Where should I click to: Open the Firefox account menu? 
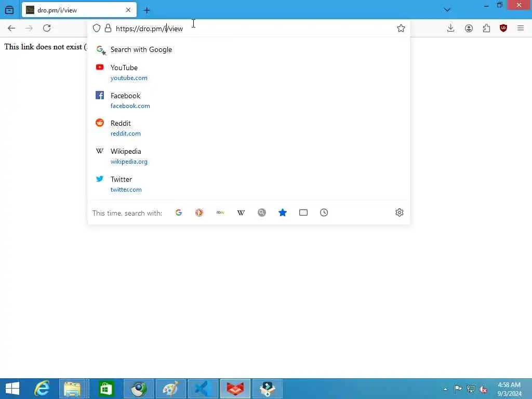click(x=469, y=28)
